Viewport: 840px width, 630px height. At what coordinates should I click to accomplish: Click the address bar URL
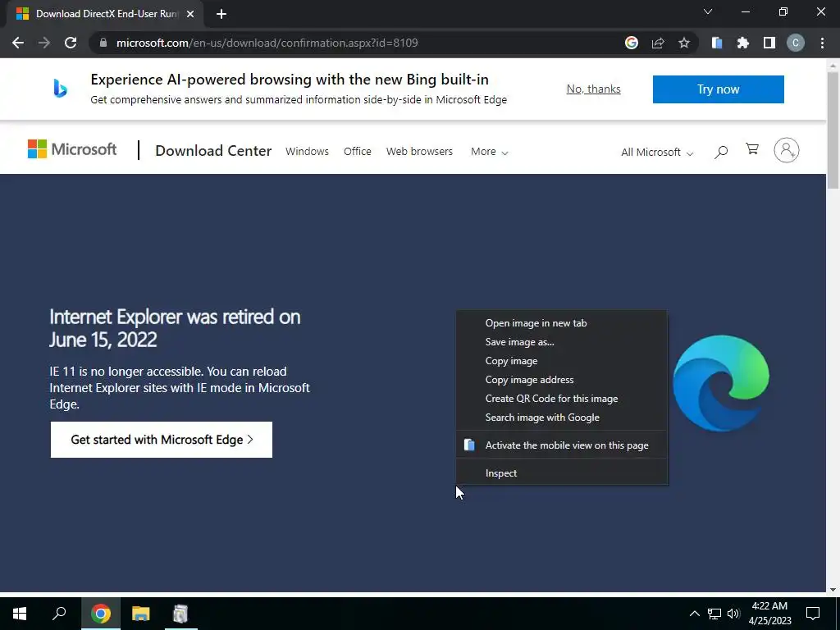267,43
